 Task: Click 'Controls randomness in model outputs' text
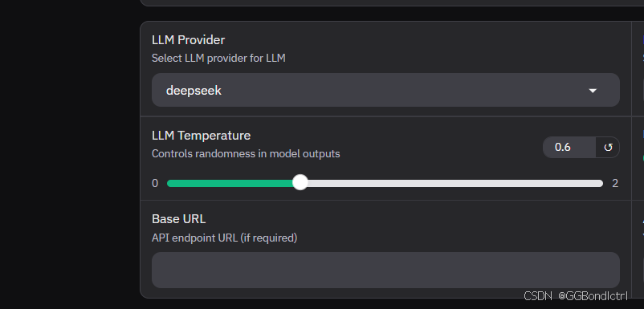246,153
